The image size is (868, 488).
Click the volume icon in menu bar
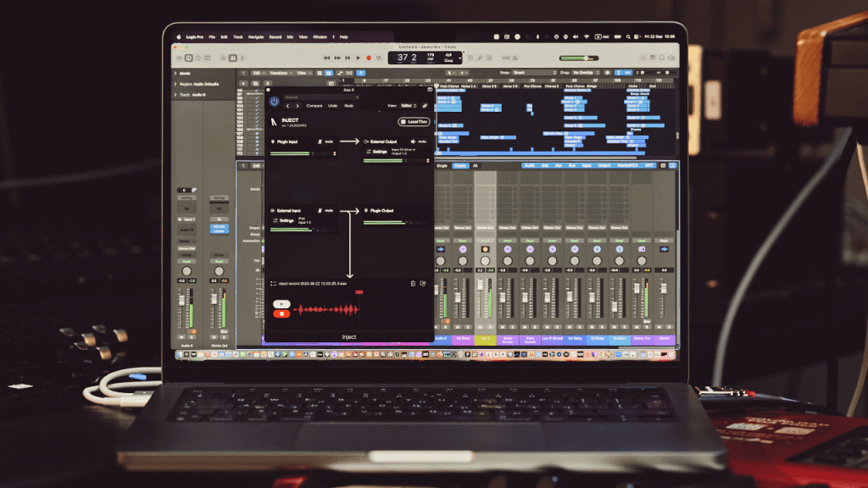tap(576, 36)
